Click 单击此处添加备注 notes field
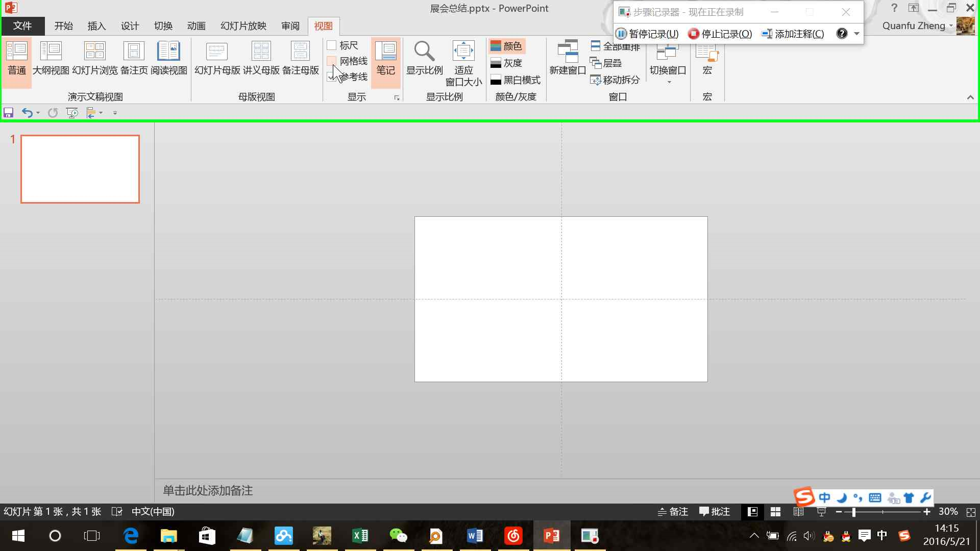The width and height of the screenshot is (980, 551). click(x=208, y=491)
